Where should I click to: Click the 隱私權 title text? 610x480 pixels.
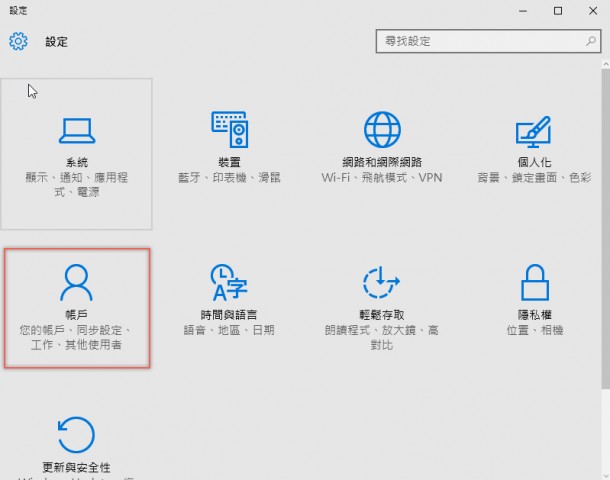535,315
